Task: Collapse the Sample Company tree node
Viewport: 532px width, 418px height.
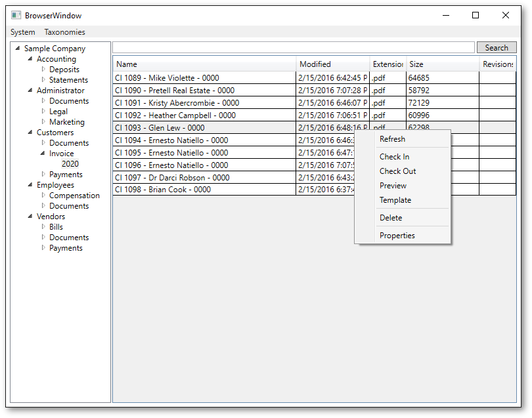Action: pos(18,48)
